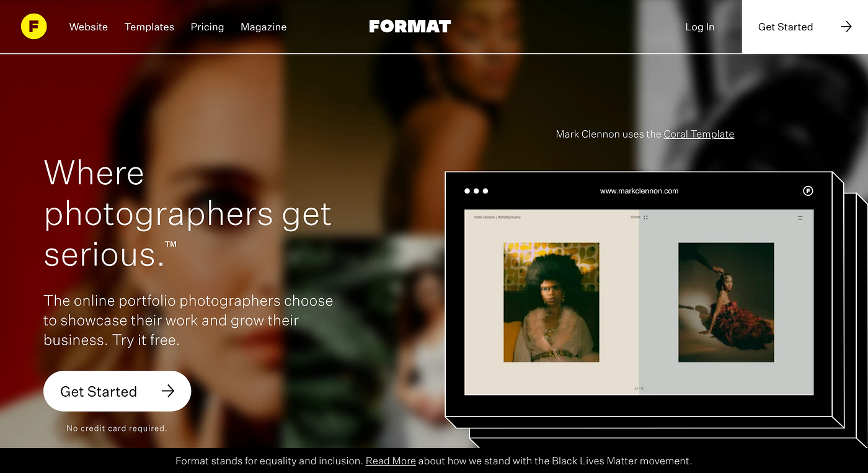
Task: Click the FORMAT wordmark in header
Action: [x=410, y=27]
